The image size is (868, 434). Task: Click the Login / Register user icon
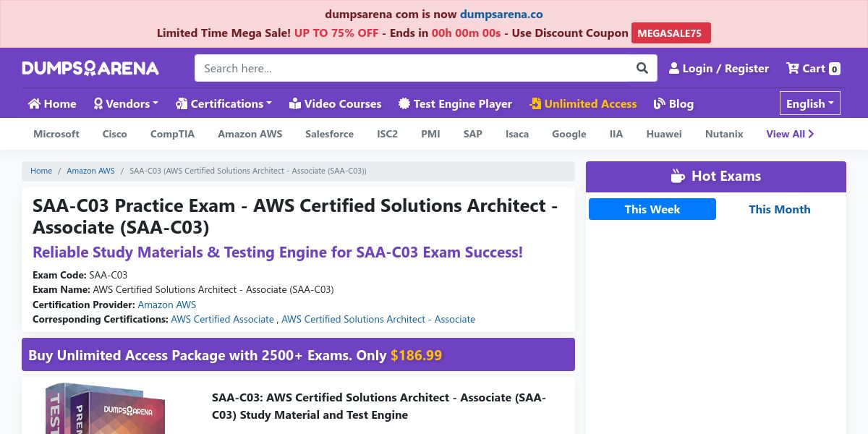click(x=674, y=68)
